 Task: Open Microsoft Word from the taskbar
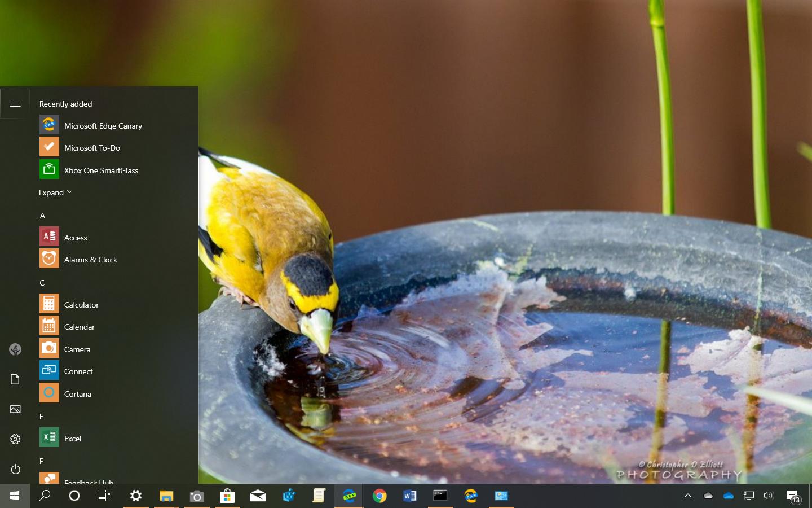(409, 496)
